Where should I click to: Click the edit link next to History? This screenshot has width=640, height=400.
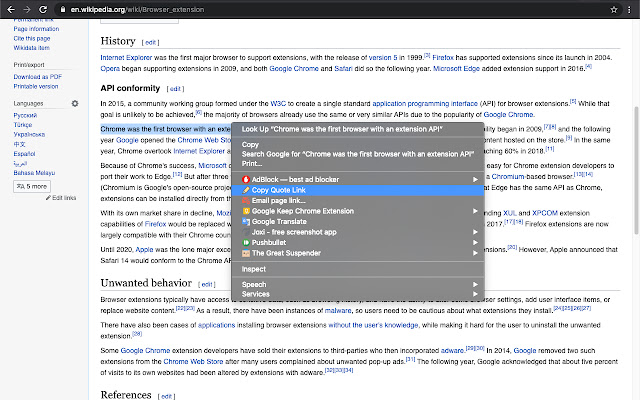pyautogui.click(x=151, y=42)
